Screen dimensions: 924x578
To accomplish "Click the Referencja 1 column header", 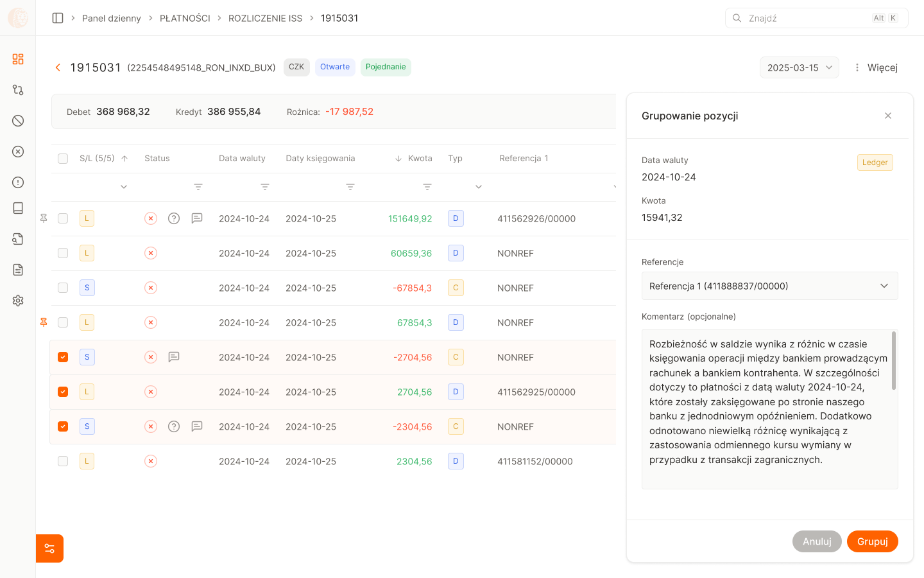I will click(x=524, y=159).
